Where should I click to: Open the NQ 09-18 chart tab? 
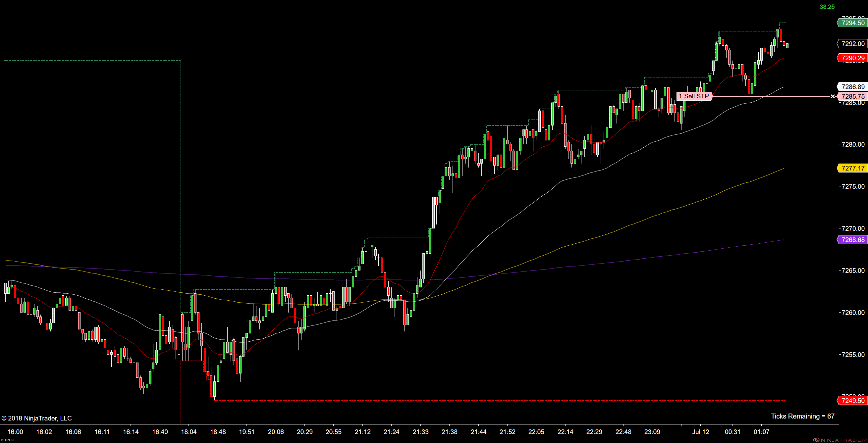(7, 440)
